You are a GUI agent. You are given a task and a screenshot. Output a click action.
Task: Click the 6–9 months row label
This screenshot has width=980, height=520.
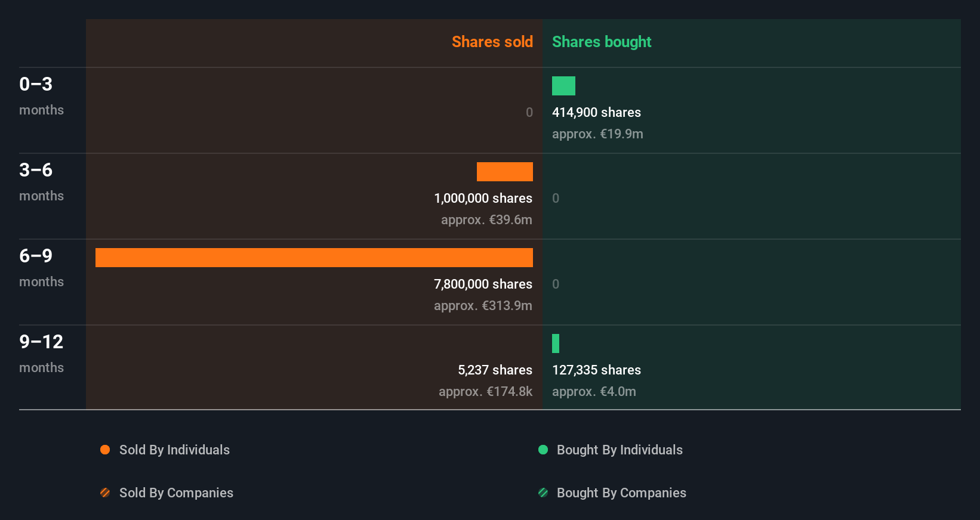tap(41, 268)
